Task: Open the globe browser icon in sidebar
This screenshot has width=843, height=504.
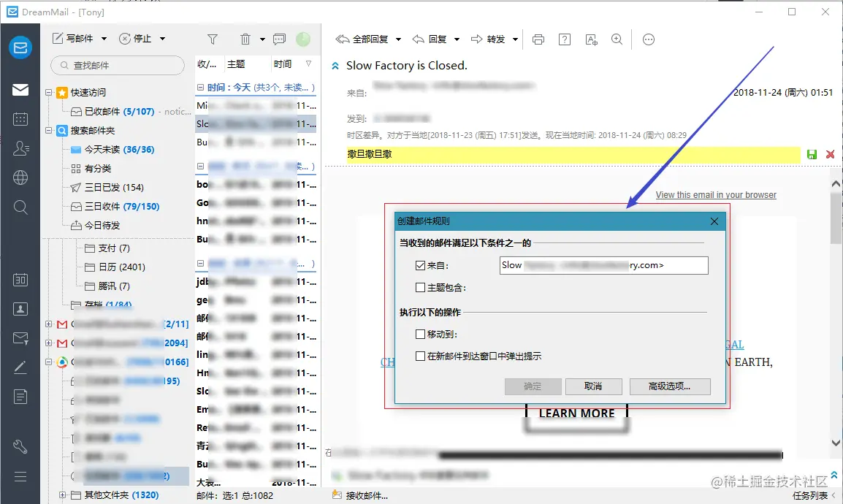Action: [20, 177]
